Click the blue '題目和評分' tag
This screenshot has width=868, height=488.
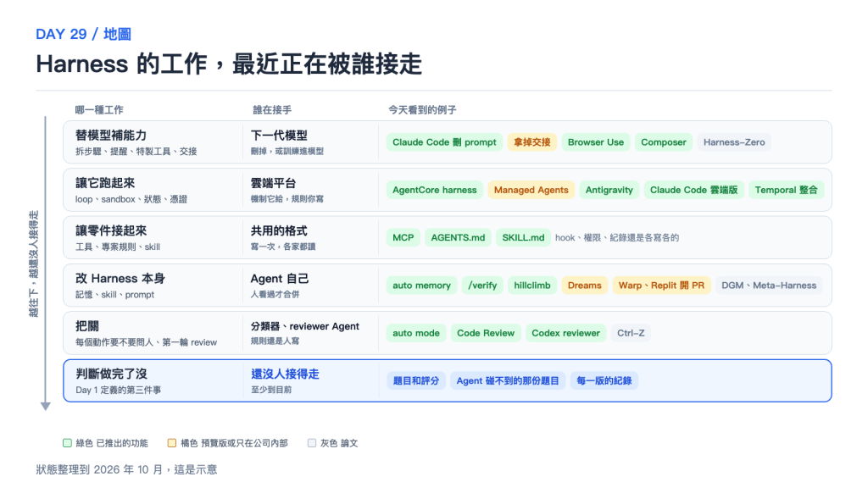415,380
